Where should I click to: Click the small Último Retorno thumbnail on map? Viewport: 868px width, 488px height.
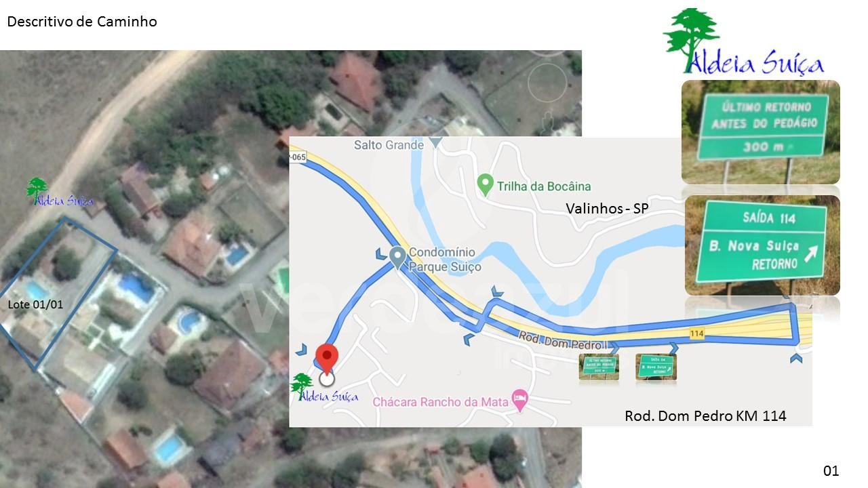599,367
